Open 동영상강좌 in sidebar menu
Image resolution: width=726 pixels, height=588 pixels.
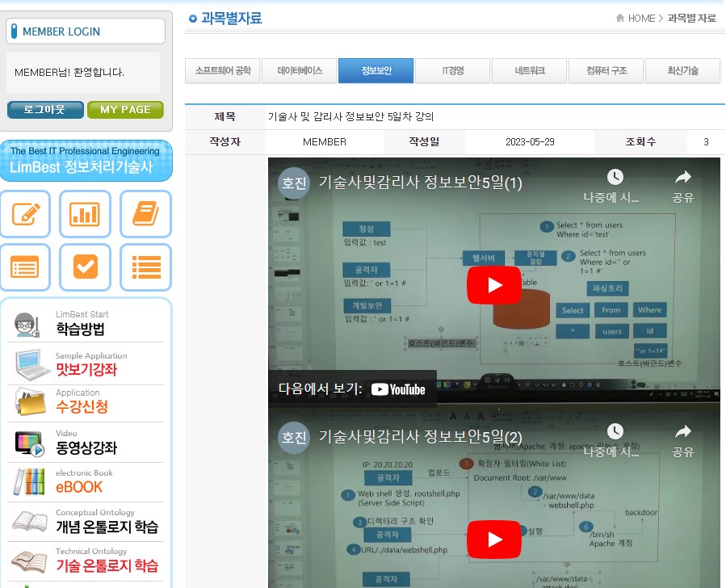pos(86,447)
